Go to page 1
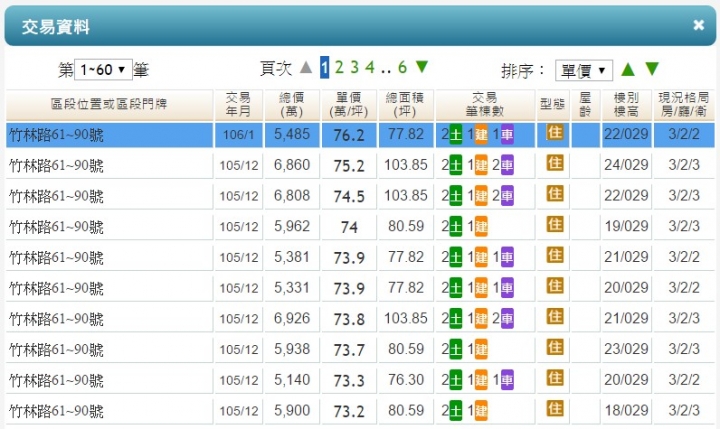This screenshot has height=429, width=720. [x=325, y=68]
